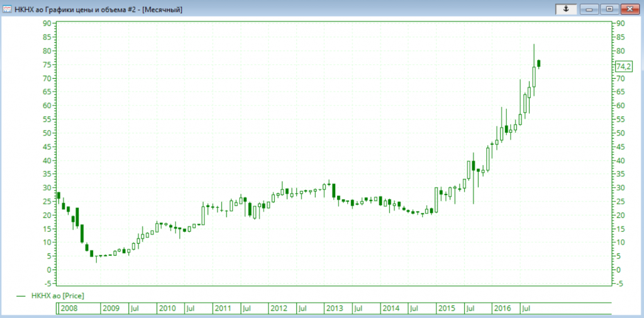Click the 2016 marker on the time axis

click(x=502, y=309)
